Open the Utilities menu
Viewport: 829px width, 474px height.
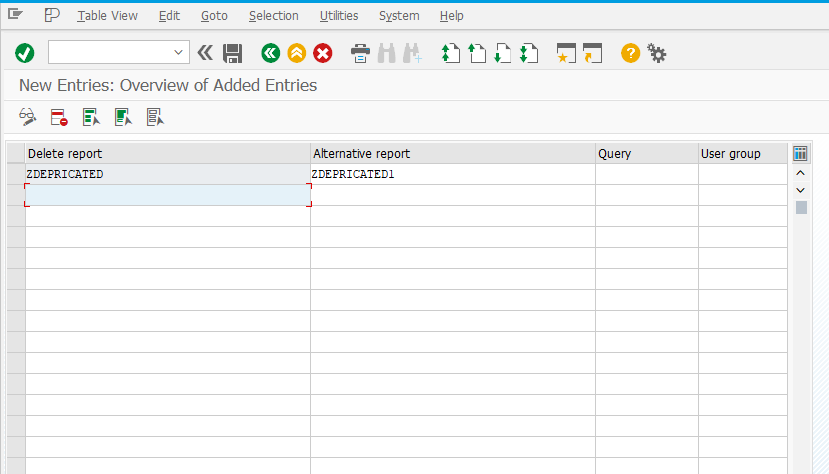[339, 16]
